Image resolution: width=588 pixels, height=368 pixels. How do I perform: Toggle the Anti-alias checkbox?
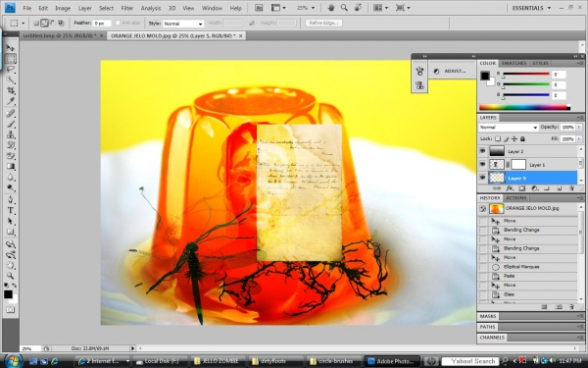(x=118, y=23)
